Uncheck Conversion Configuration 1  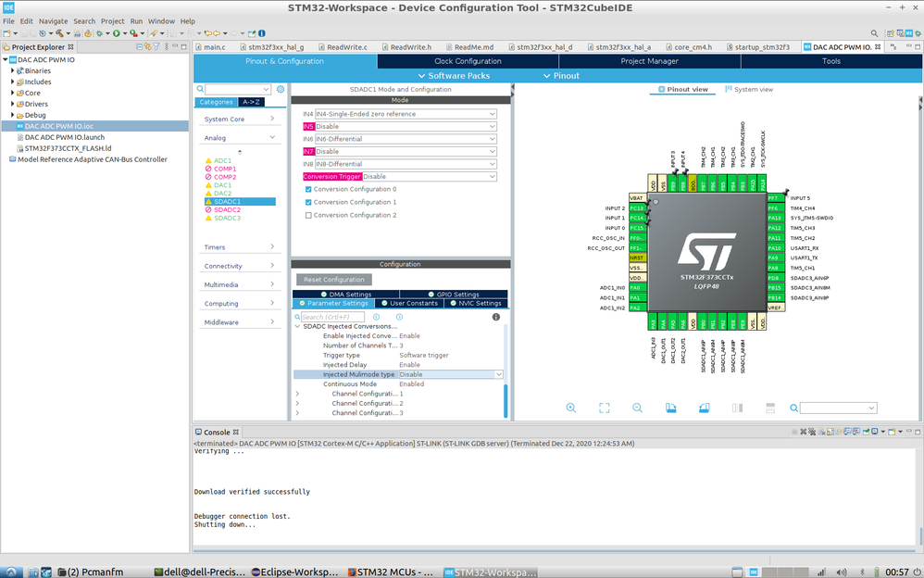[308, 202]
